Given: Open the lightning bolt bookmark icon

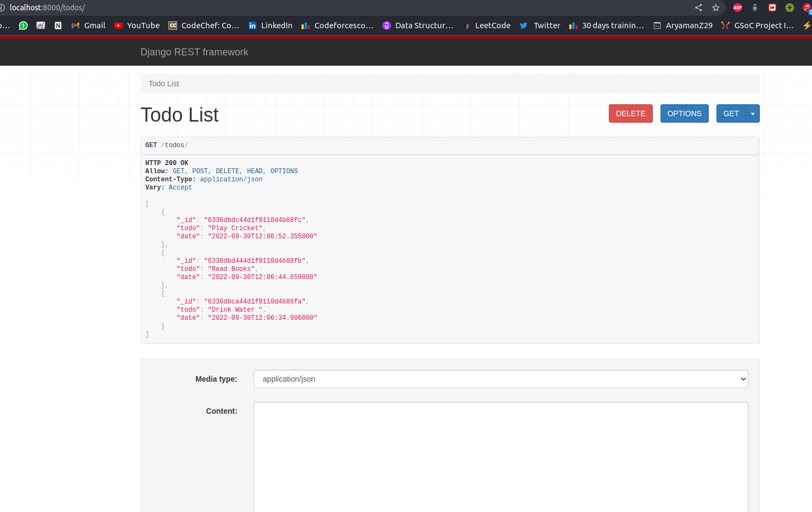Looking at the screenshot, I should (807, 26).
